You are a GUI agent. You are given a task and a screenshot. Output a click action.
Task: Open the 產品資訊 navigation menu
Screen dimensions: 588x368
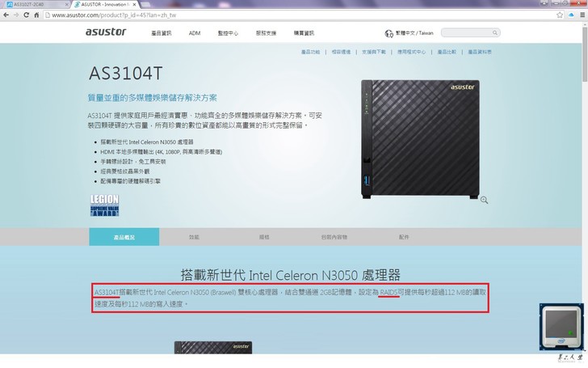pyautogui.click(x=162, y=33)
